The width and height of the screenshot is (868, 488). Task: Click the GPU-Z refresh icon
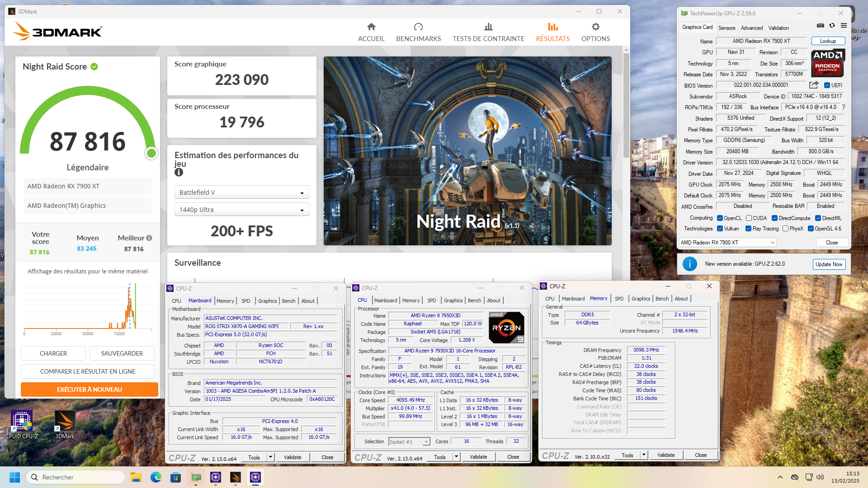832,26
